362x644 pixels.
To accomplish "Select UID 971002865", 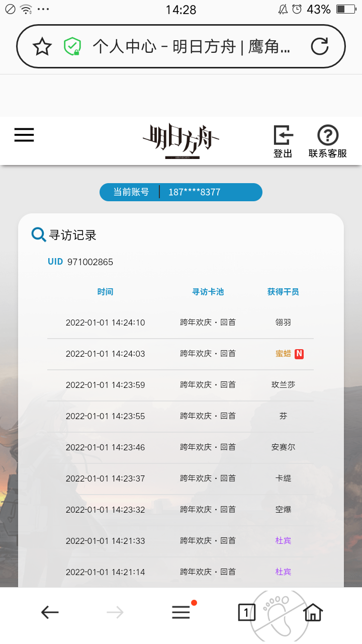I will 80,262.
